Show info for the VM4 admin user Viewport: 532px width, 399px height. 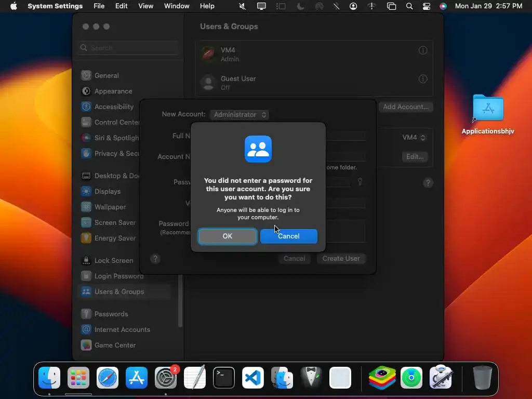(x=423, y=50)
